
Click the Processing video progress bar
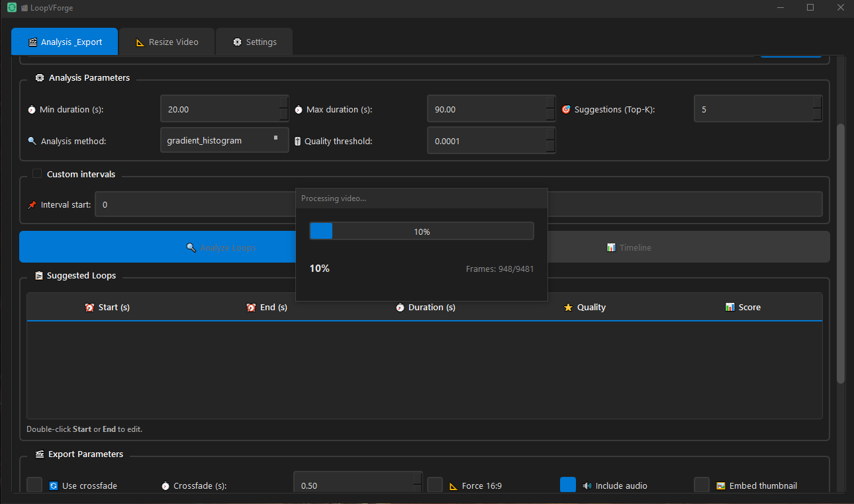(x=421, y=231)
